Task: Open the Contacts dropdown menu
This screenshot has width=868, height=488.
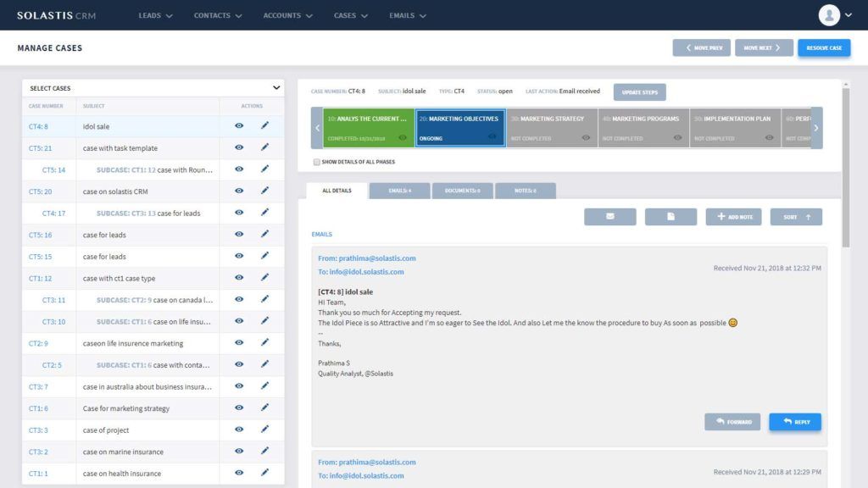Action: point(218,15)
